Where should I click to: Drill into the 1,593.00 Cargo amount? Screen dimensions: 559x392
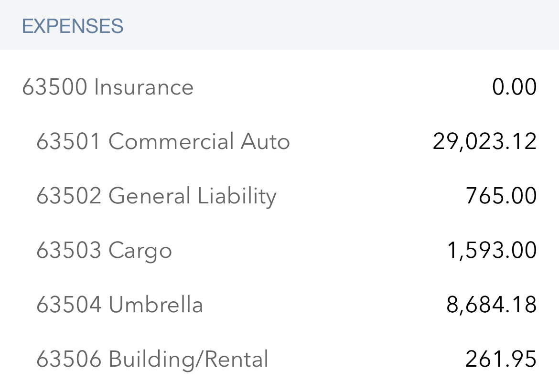(492, 251)
